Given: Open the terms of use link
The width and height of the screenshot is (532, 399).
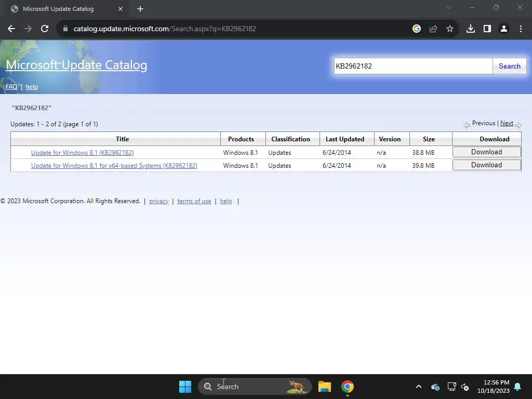Looking at the screenshot, I should pyautogui.click(x=194, y=201).
